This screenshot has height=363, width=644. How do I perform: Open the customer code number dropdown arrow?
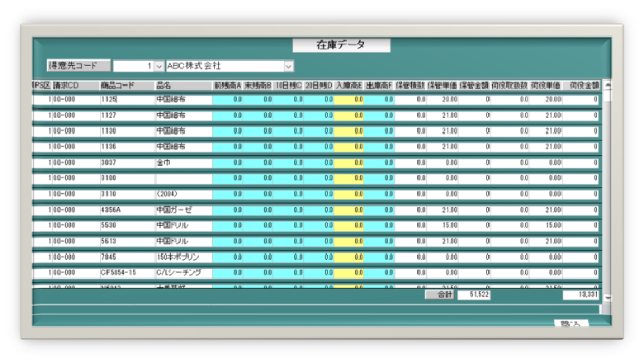[x=159, y=66]
